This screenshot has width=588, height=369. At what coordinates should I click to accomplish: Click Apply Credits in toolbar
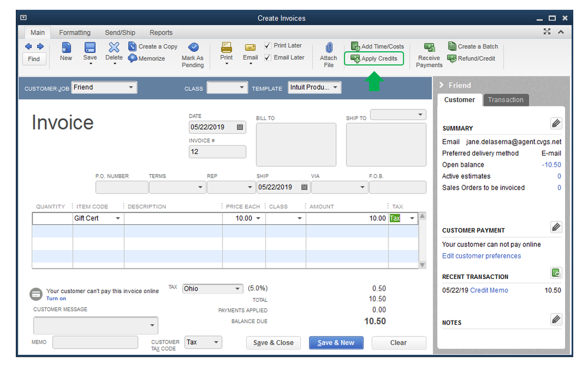pyautogui.click(x=374, y=59)
